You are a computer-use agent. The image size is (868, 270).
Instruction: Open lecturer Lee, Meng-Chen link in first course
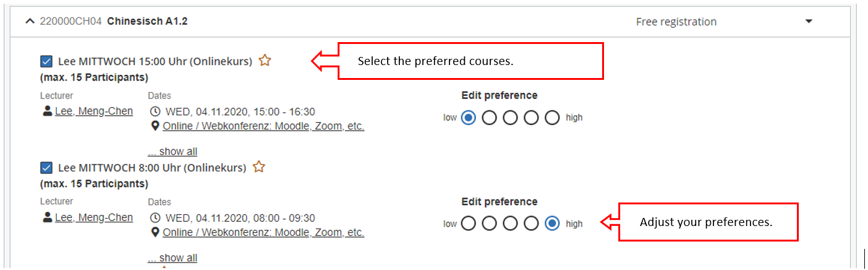pos(94,112)
